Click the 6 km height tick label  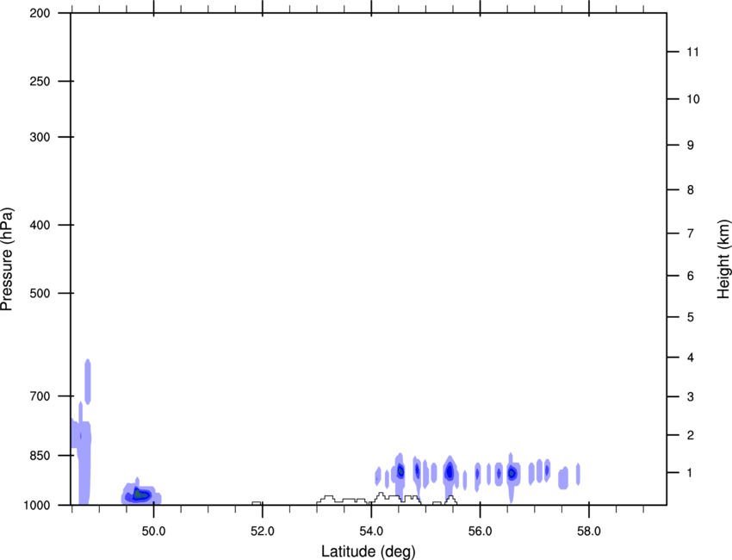click(690, 276)
